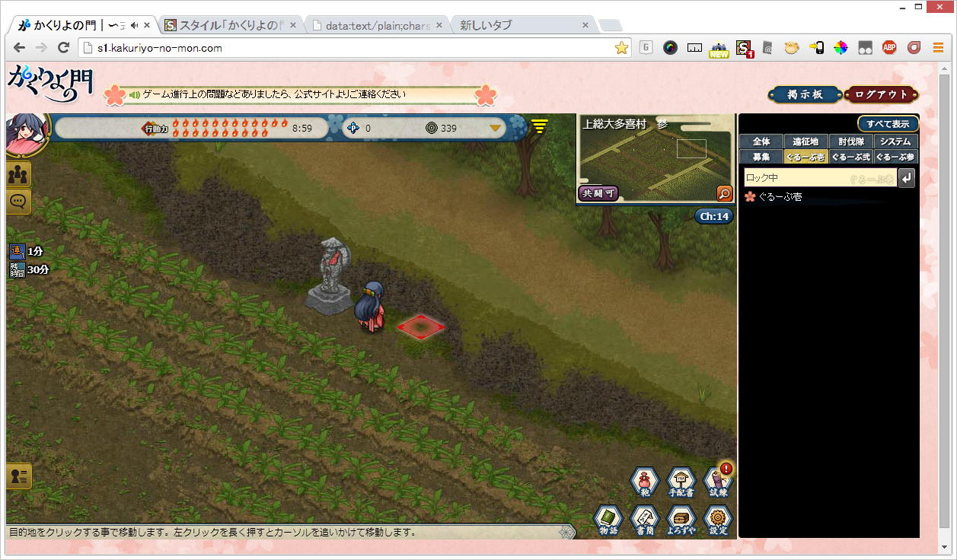Open the party members icon
Image resolution: width=957 pixels, height=560 pixels.
coord(18,174)
